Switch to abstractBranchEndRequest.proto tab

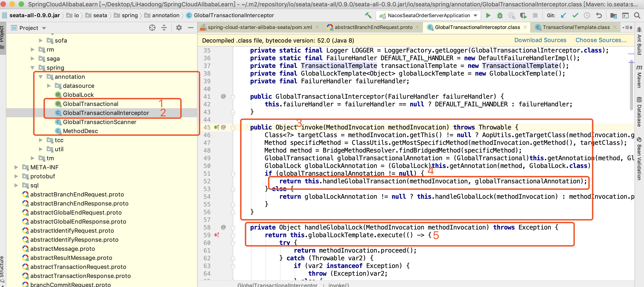[x=373, y=27]
